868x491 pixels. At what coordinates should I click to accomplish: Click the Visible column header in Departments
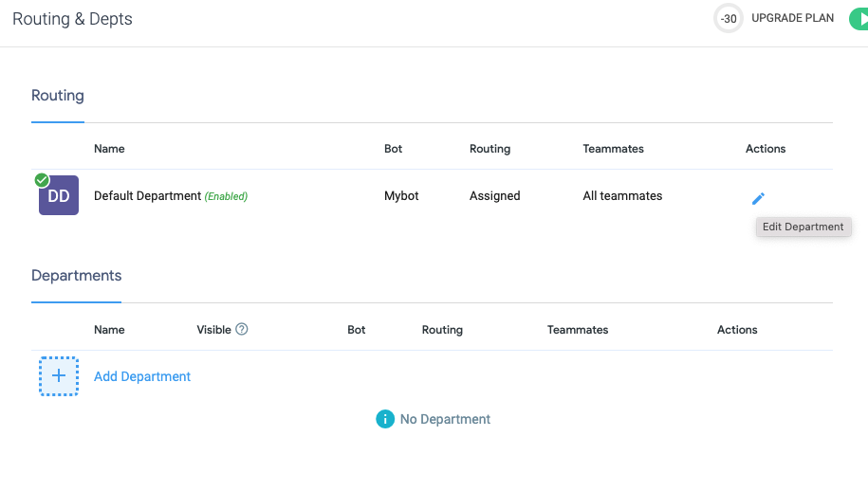pos(213,330)
